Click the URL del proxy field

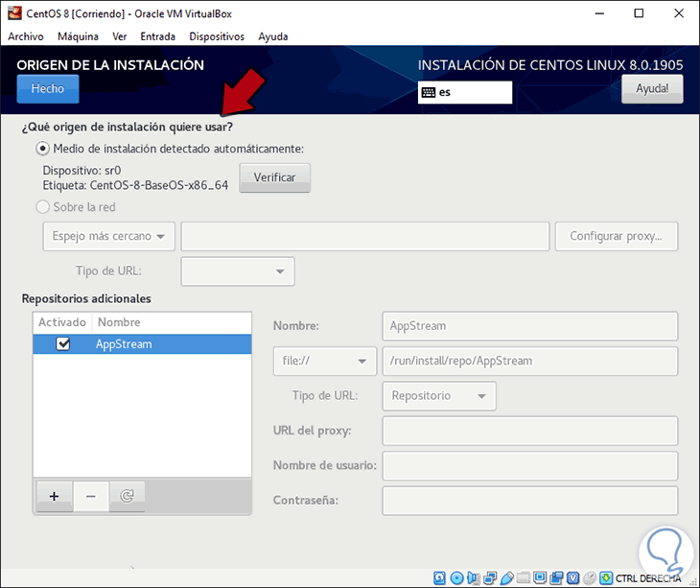[530, 431]
